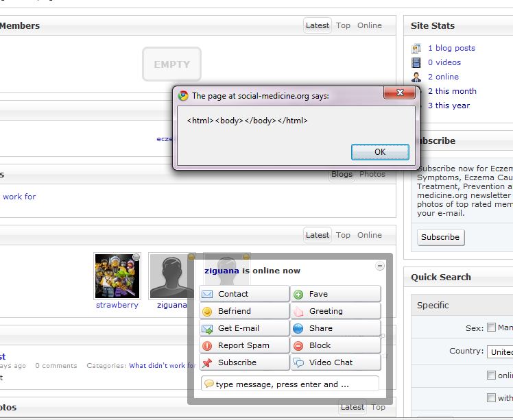Open ziguana avatar thumbnail
513x420 pixels.
pyautogui.click(x=171, y=276)
